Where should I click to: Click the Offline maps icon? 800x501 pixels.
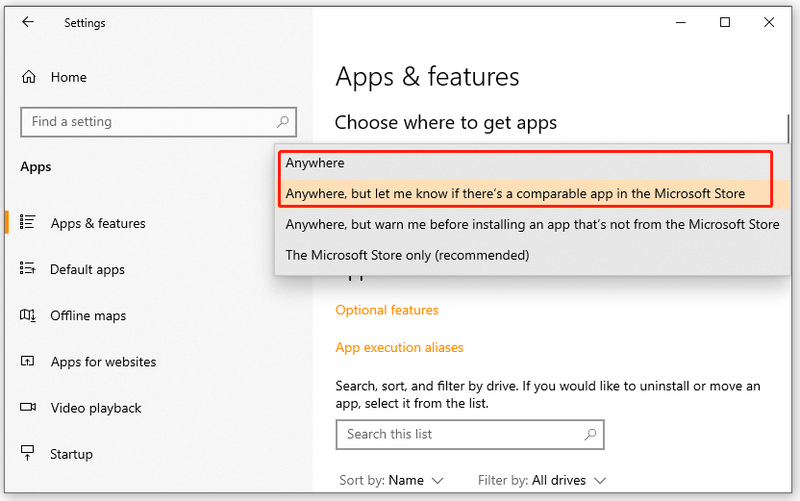tap(28, 315)
